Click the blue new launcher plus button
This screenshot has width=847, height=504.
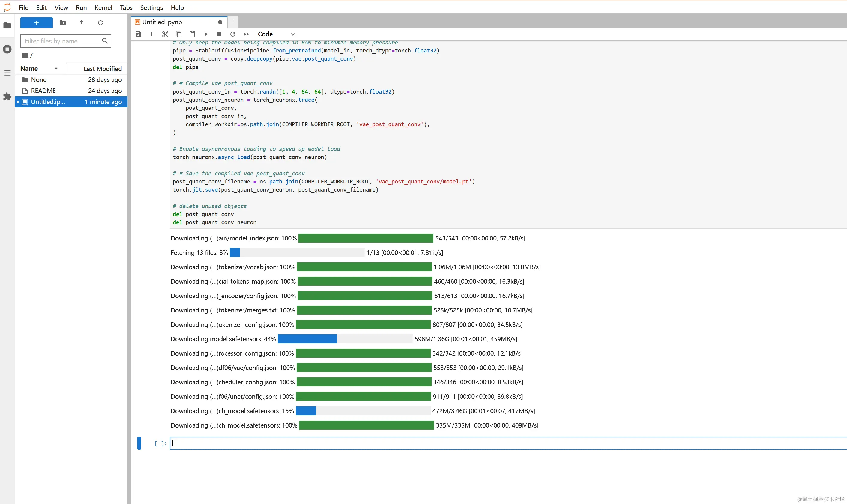(36, 23)
